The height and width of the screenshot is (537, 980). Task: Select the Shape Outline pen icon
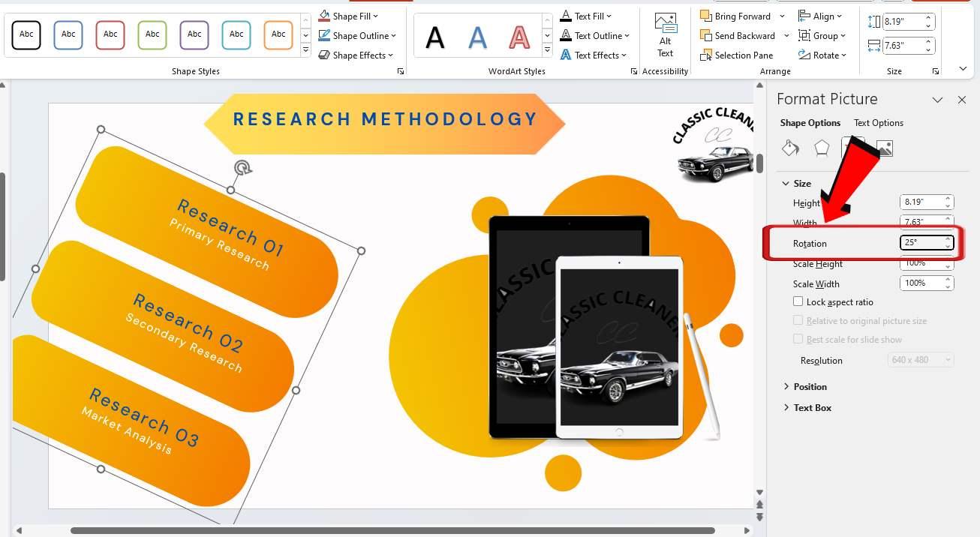(x=323, y=35)
